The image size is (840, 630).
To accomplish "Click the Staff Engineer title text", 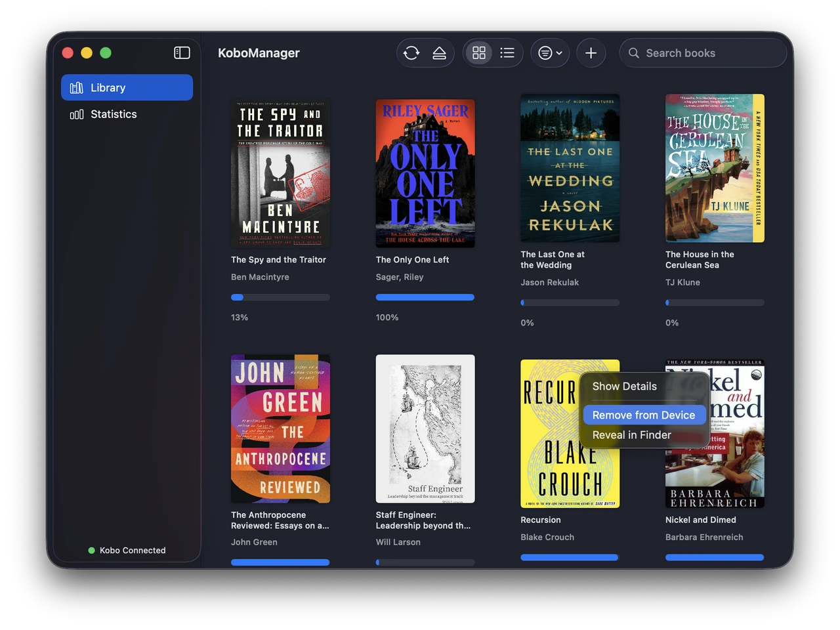I will pos(423,520).
